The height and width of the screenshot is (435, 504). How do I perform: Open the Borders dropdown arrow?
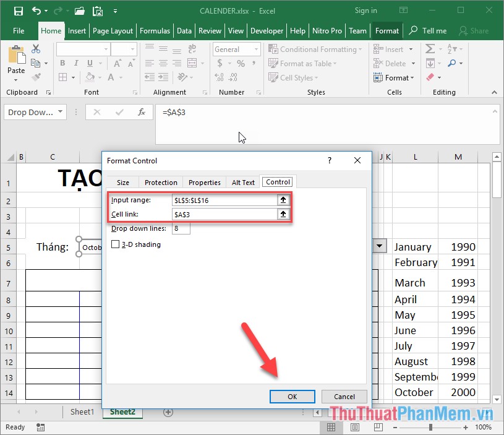[x=73, y=77]
